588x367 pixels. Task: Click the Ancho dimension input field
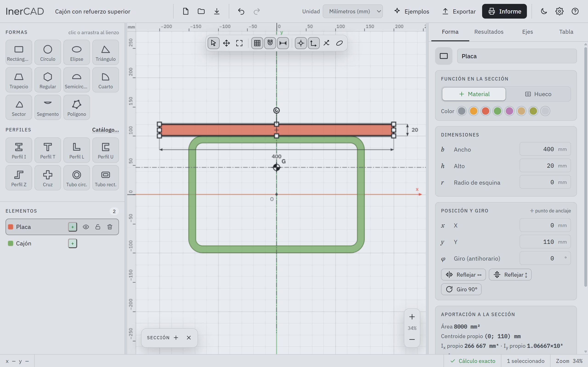[x=545, y=149]
